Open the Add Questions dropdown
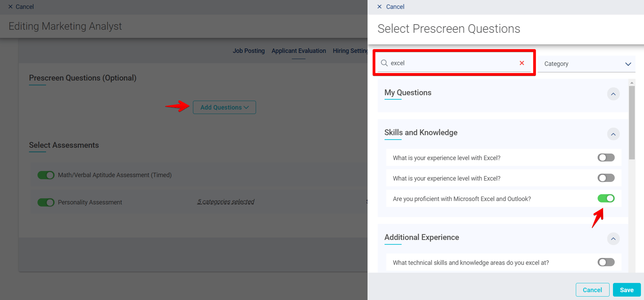The width and height of the screenshot is (644, 300). [224, 107]
